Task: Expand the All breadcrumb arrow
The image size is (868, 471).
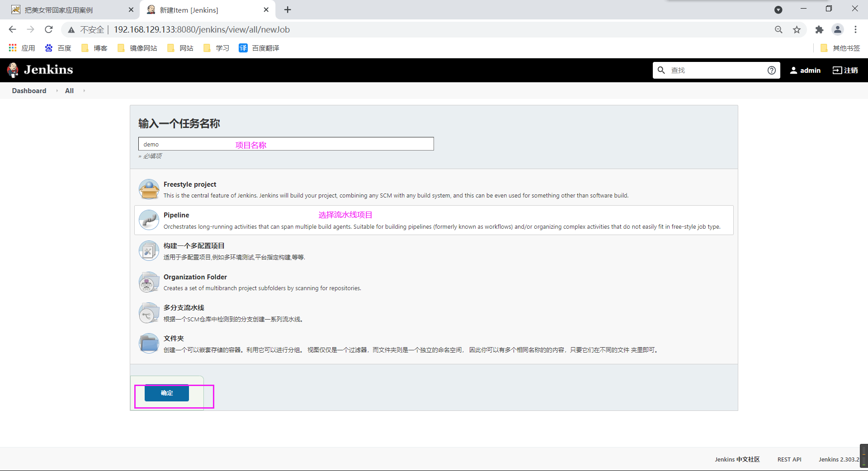Action: click(x=84, y=91)
